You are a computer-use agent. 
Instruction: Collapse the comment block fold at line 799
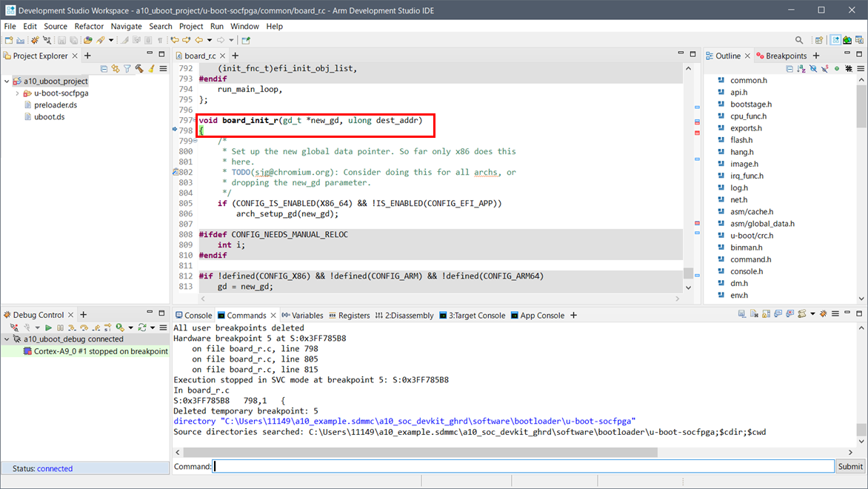(x=196, y=141)
